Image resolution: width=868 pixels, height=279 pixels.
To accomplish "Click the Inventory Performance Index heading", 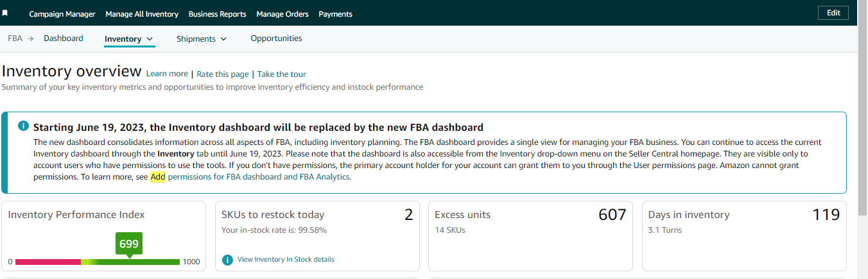I will pyautogui.click(x=76, y=215).
